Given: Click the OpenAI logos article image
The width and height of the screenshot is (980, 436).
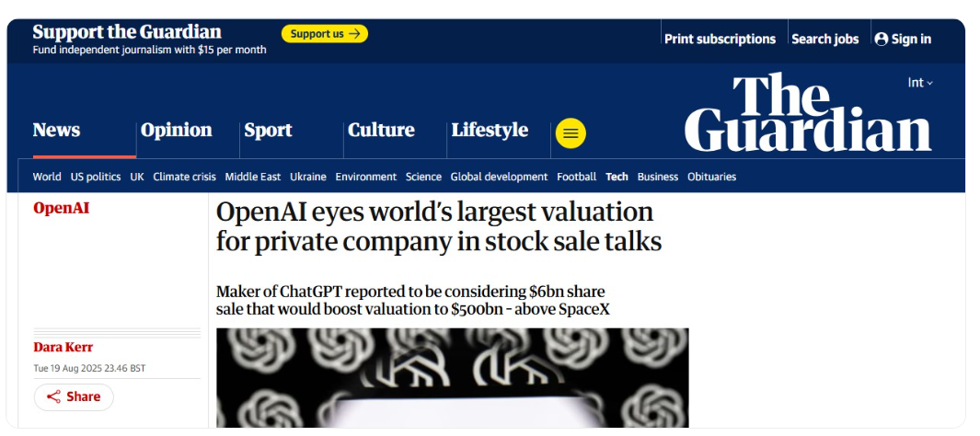Looking at the screenshot, I should (452, 377).
